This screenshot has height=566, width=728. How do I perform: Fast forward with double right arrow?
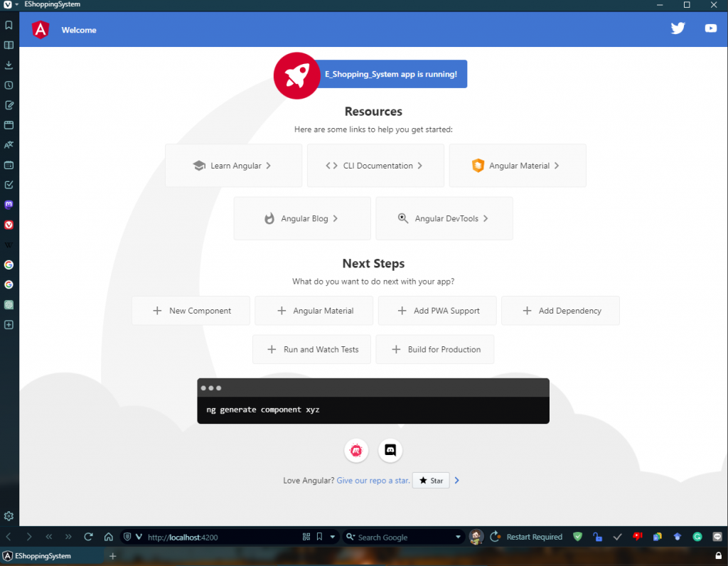[69, 537]
